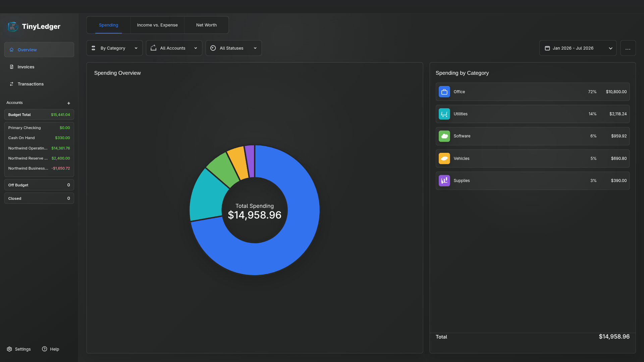
Task: Expand the Off Budget accounts group
Action: (39, 185)
